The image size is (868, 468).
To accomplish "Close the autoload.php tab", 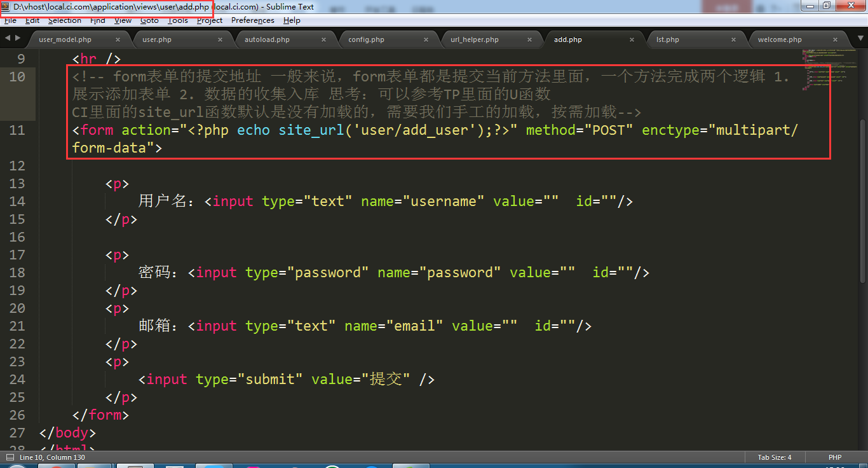I will tap(323, 39).
